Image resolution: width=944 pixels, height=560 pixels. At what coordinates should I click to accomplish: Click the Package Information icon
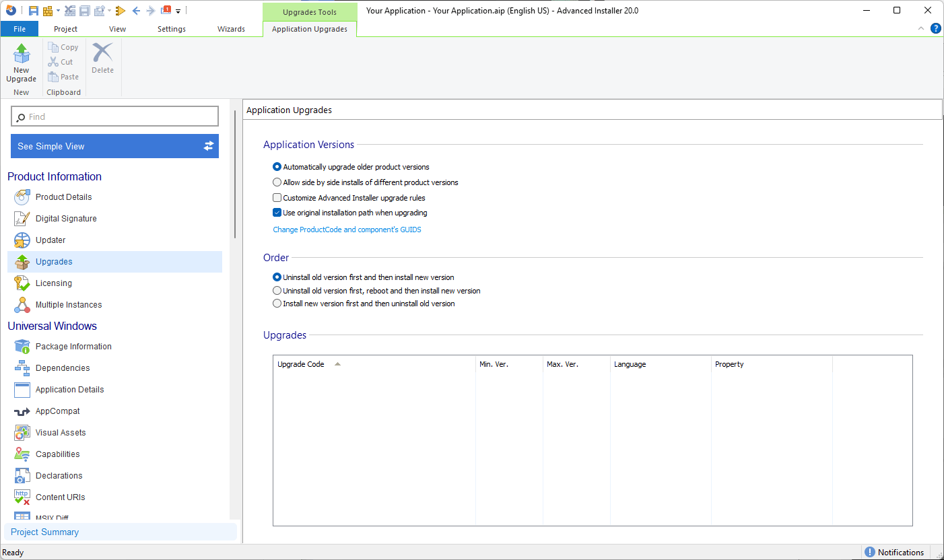[x=22, y=347]
